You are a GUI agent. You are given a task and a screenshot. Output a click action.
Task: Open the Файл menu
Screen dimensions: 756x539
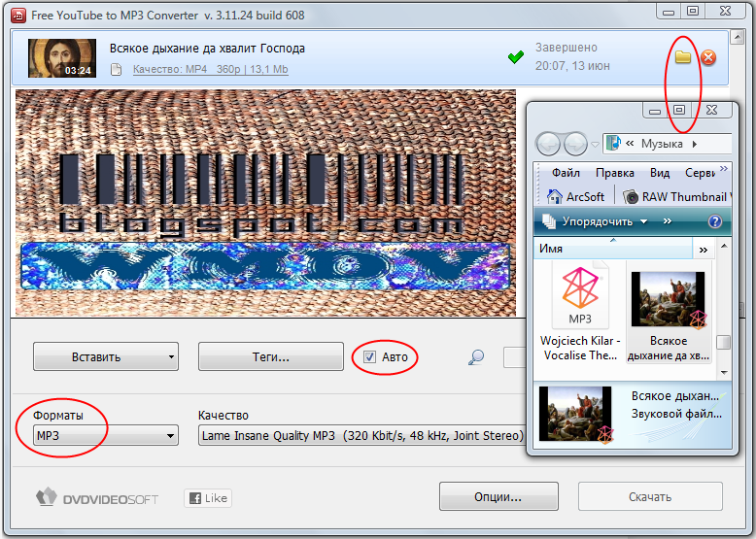click(x=567, y=173)
